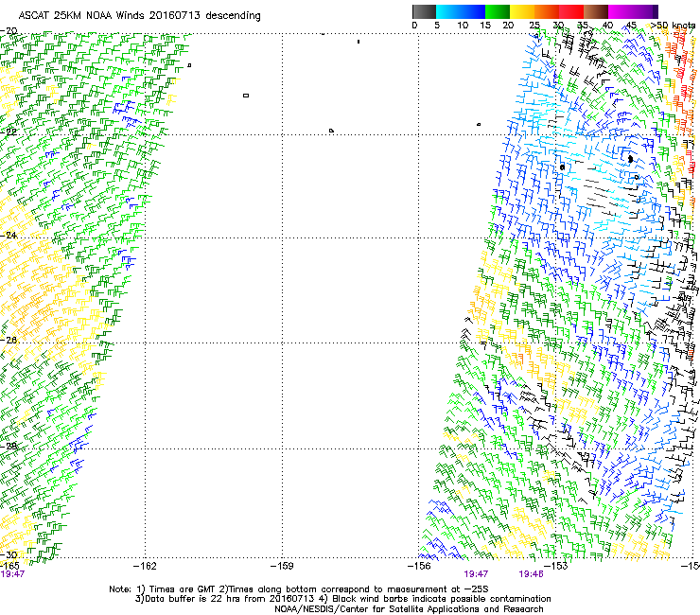Click the '-26' latitude axis label
This screenshot has height=615, width=700.
9,341
